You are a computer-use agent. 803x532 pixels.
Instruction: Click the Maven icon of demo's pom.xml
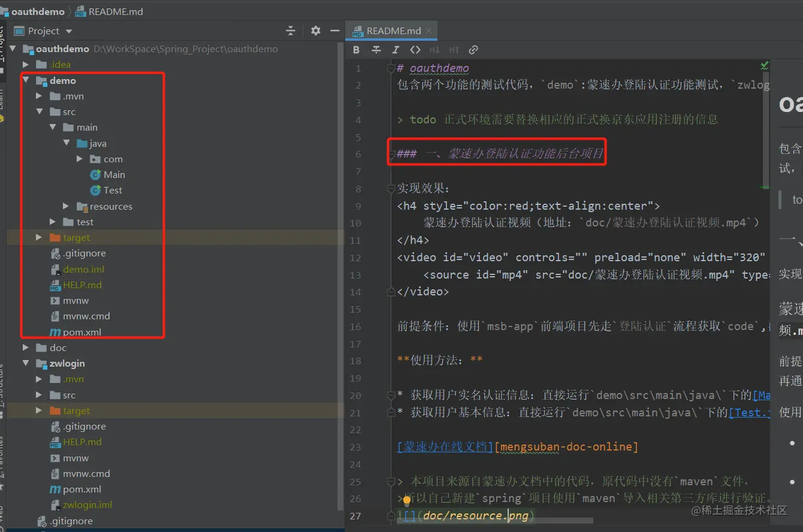(x=55, y=332)
